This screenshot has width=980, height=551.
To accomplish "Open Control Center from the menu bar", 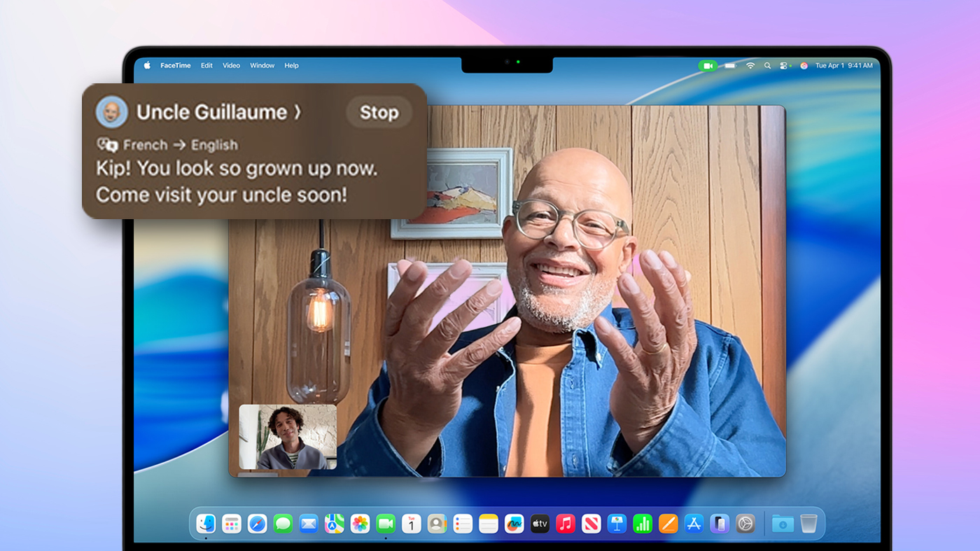I will tap(783, 65).
